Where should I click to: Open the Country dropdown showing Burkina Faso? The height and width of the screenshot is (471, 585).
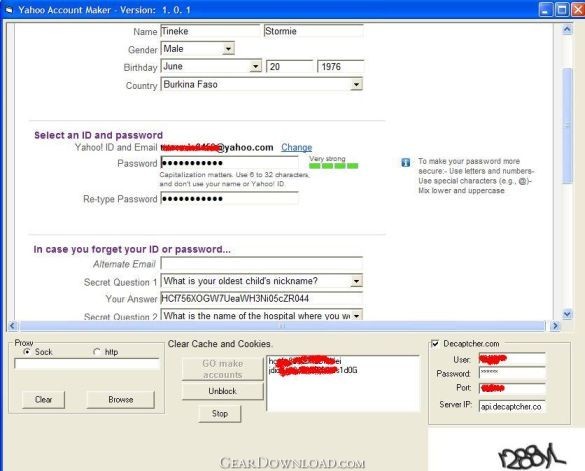pos(356,84)
